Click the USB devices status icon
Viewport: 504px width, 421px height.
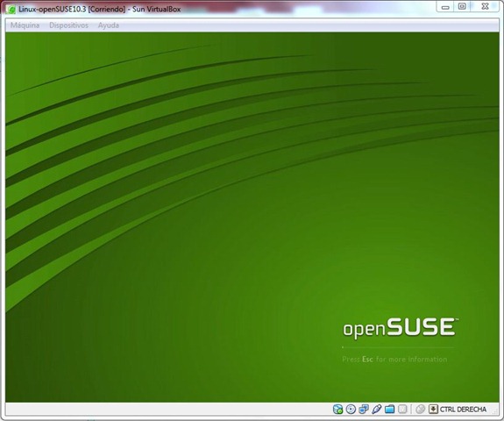(x=376, y=409)
